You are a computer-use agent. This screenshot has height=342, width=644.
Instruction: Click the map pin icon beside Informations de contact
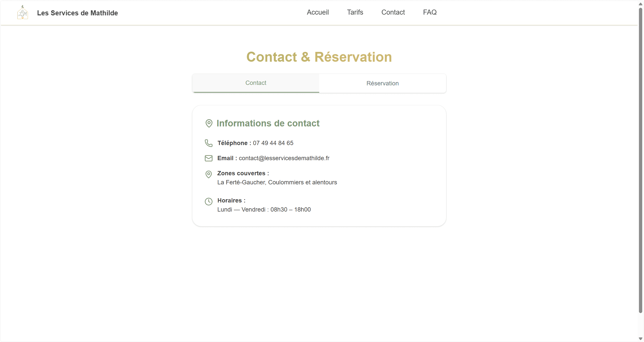[209, 123]
